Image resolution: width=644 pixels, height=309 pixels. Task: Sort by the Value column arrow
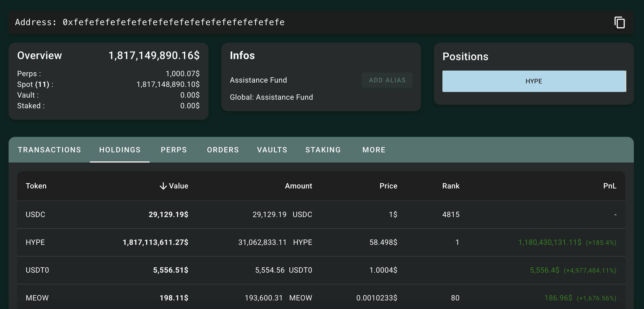(x=163, y=186)
